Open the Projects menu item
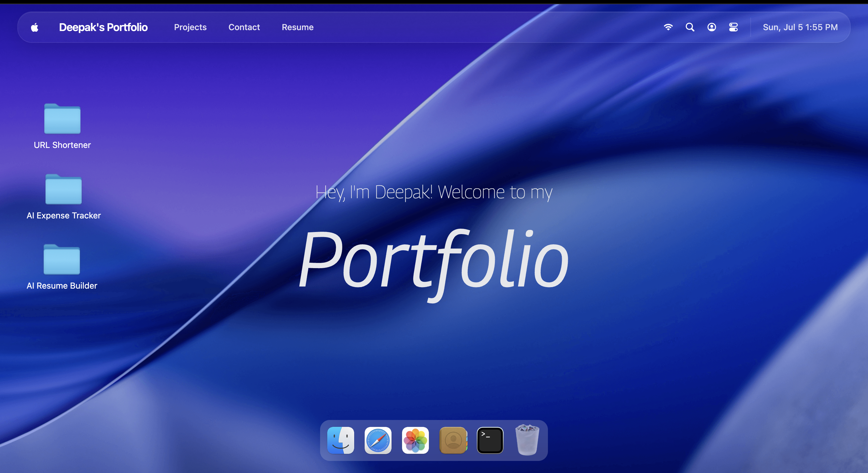This screenshot has width=868, height=473. coord(190,27)
